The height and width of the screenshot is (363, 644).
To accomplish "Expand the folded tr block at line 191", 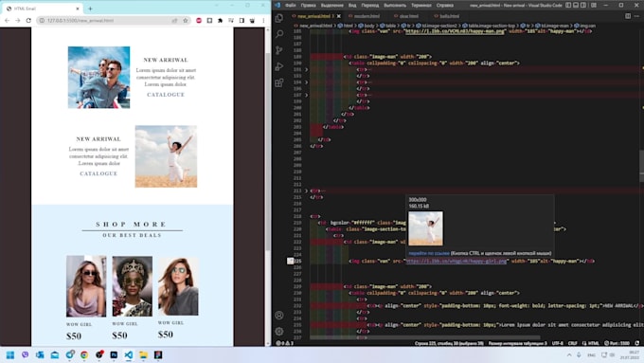I will click(x=307, y=69).
